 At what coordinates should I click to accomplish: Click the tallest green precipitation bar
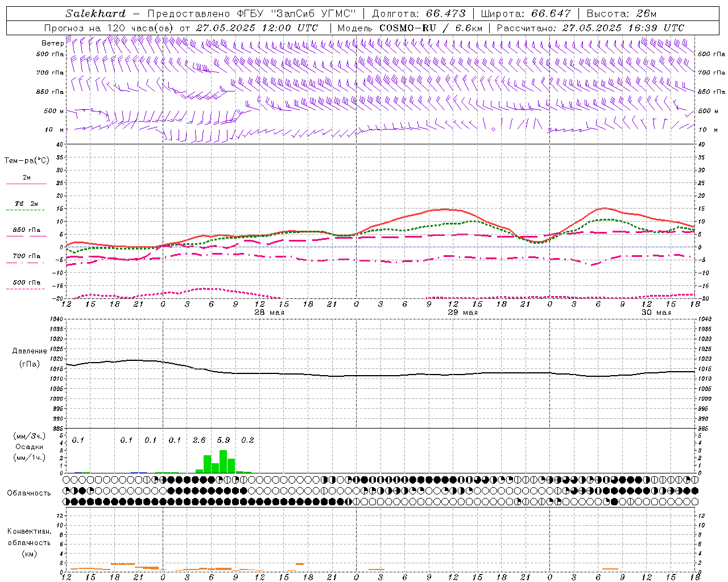224,462
